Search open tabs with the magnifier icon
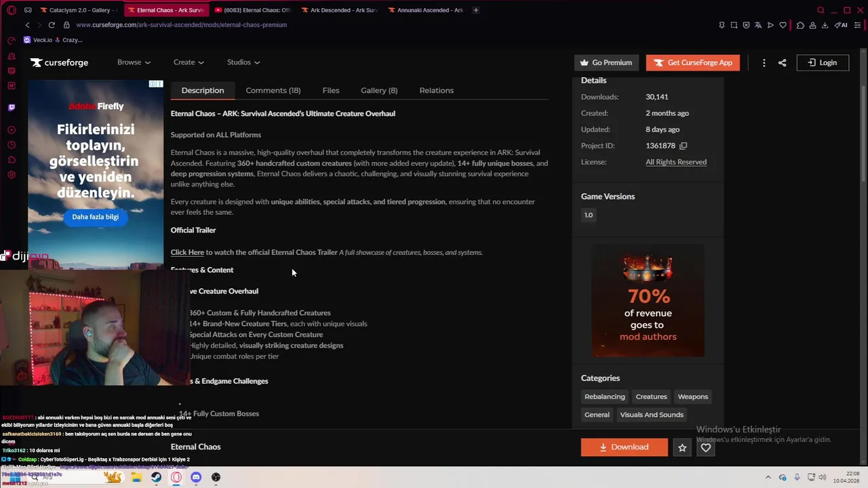The width and height of the screenshot is (868, 488). point(821,10)
